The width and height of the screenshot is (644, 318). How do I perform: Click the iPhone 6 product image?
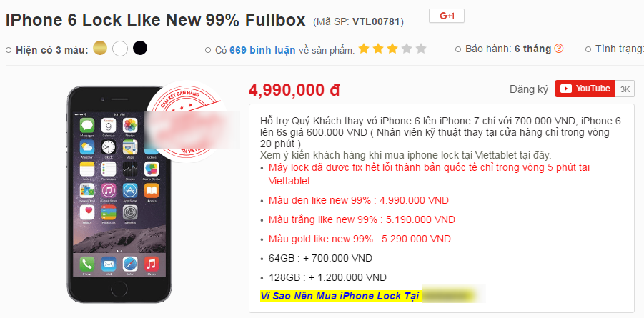pyautogui.click(x=119, y=194)
